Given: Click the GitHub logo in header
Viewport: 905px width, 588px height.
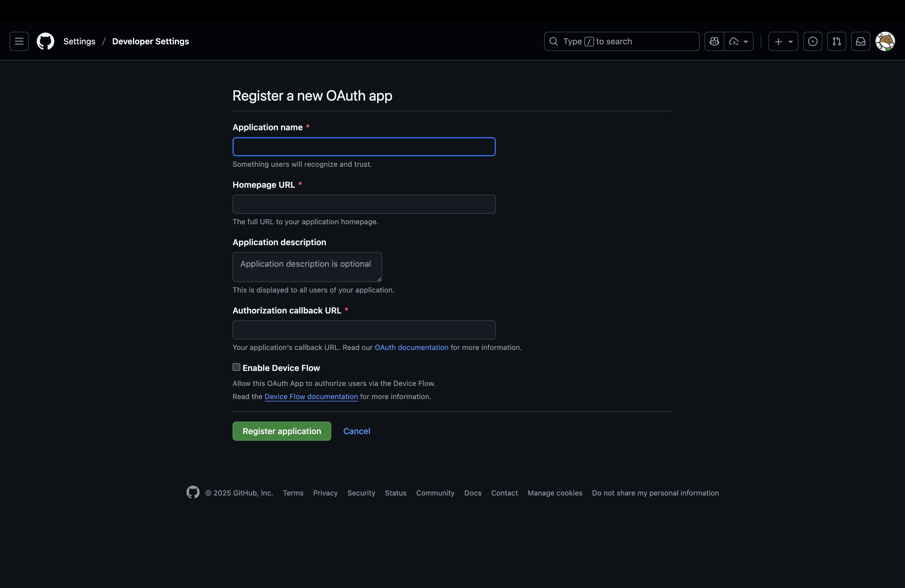Looking at the screenshot, I should [45, 41].
